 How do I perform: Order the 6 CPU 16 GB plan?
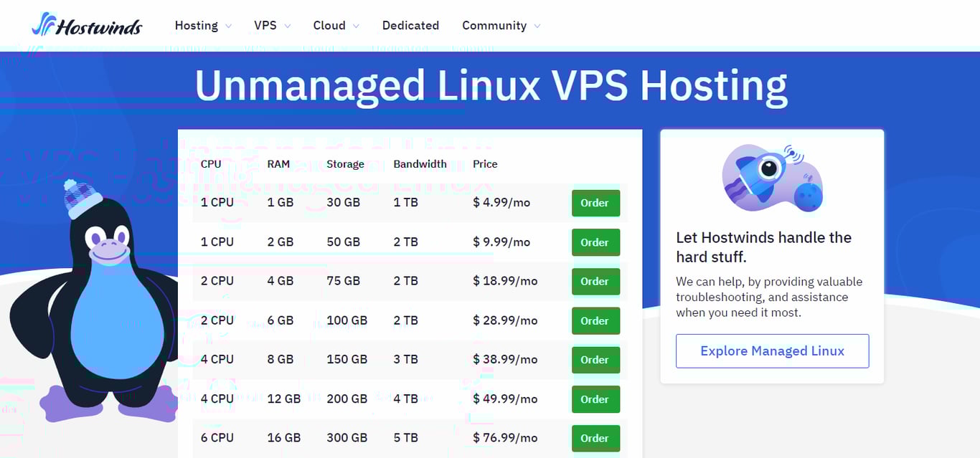pos(595,438)
